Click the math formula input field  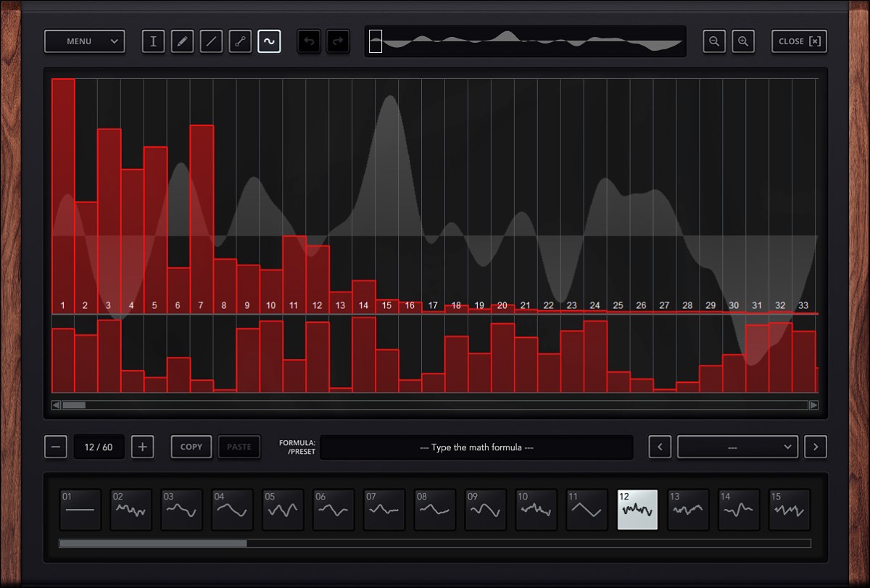[477, 447]
